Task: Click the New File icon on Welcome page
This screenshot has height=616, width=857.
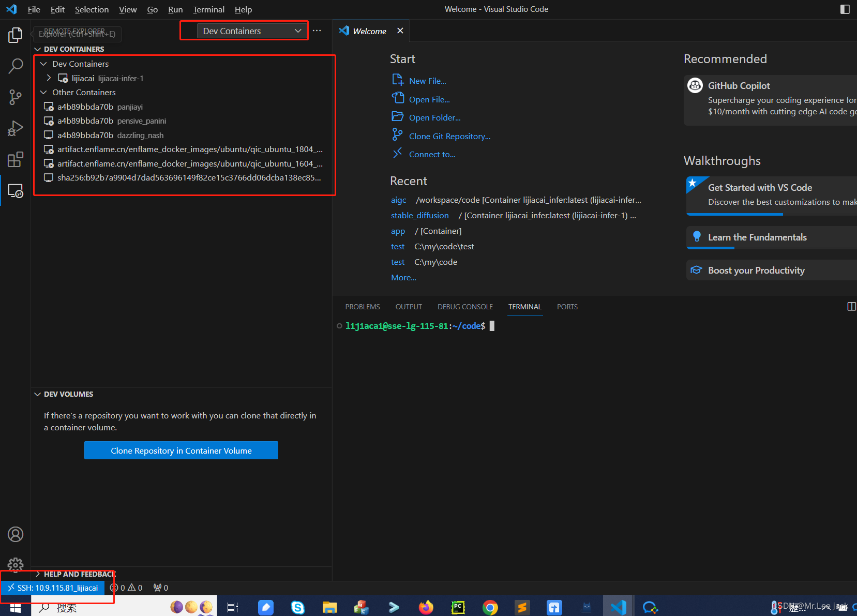Action: [x=398, y=80]
